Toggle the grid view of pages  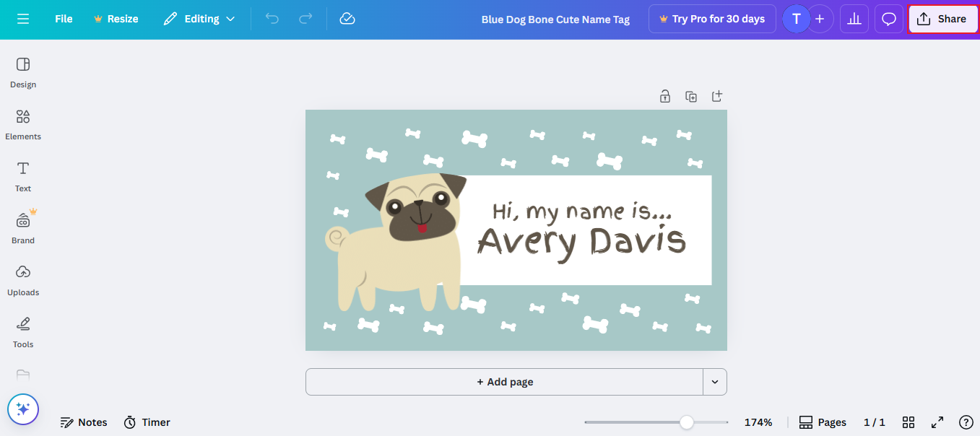pos(909,422)
